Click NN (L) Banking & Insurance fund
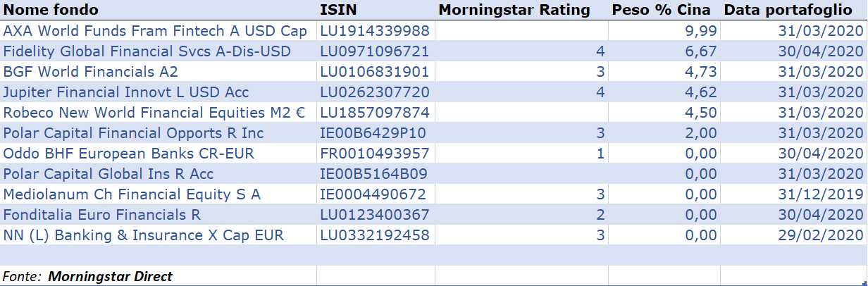 point(144,235)
